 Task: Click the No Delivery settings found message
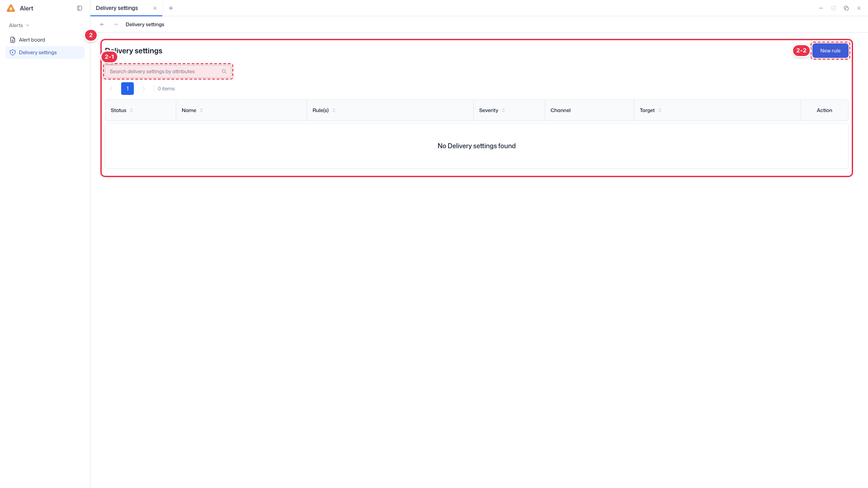476,146
